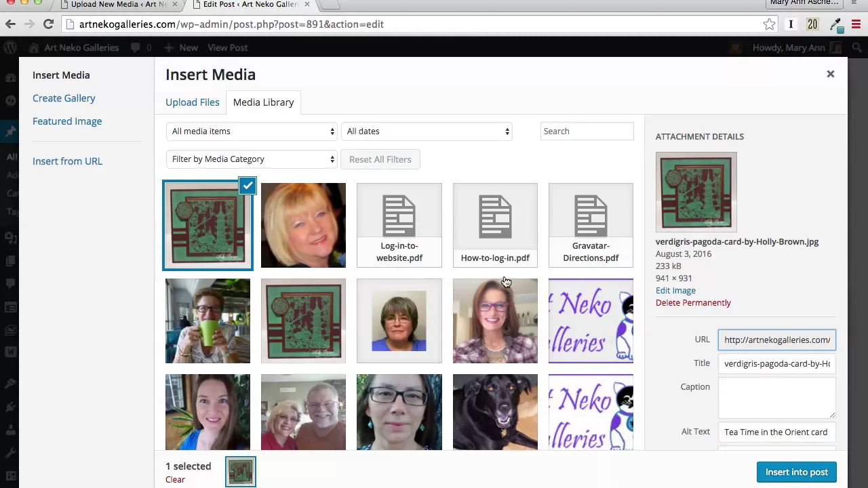Viewport: 868px width, 488px height.
Task: Click the comments bubble icon in admin bar
Action: [x=136, y=47]
